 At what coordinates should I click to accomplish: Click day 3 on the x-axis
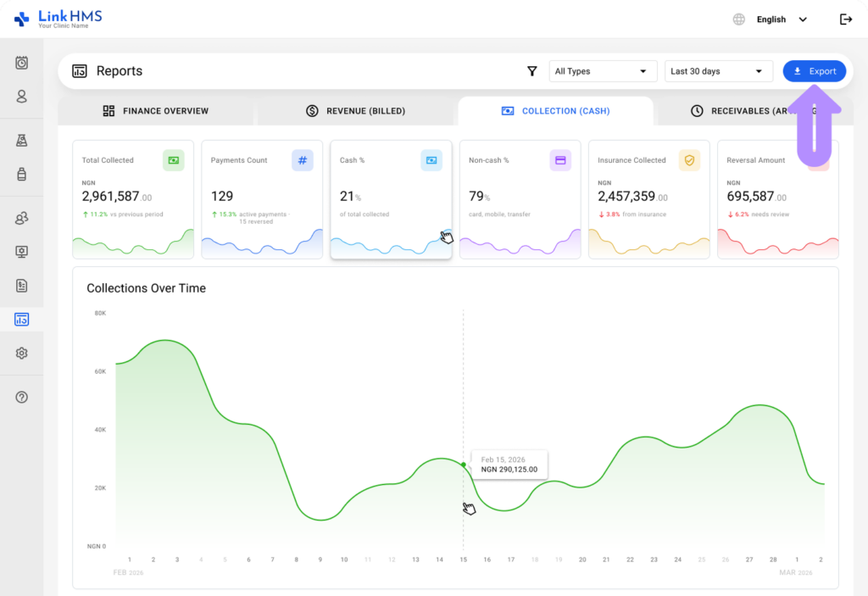(177, 560)
